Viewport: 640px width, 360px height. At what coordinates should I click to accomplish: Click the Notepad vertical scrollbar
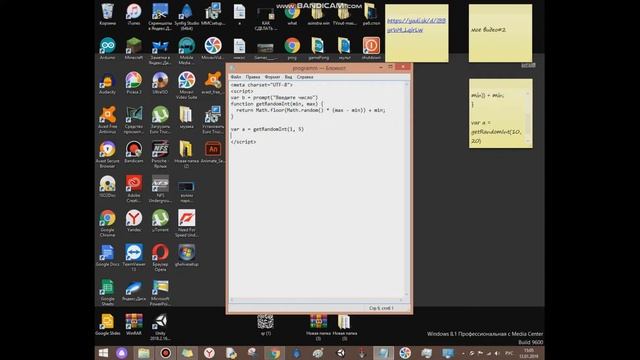click(406, 189)
